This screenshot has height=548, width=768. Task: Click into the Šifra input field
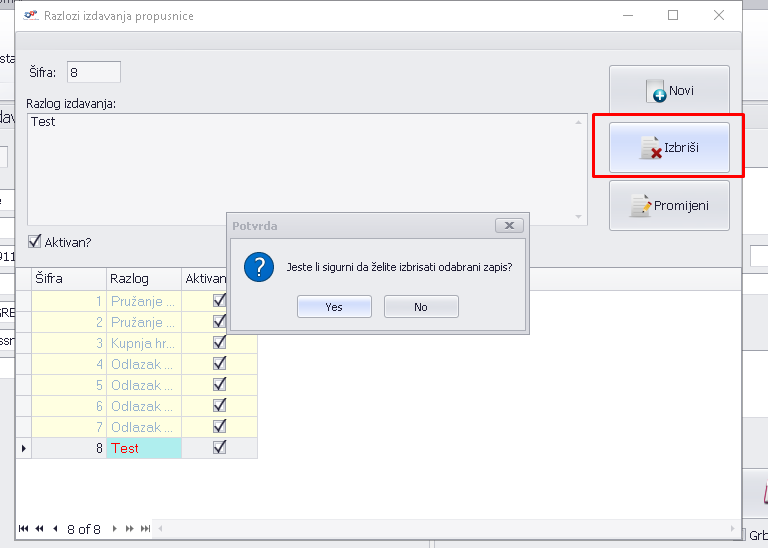(x=93, y=72)
